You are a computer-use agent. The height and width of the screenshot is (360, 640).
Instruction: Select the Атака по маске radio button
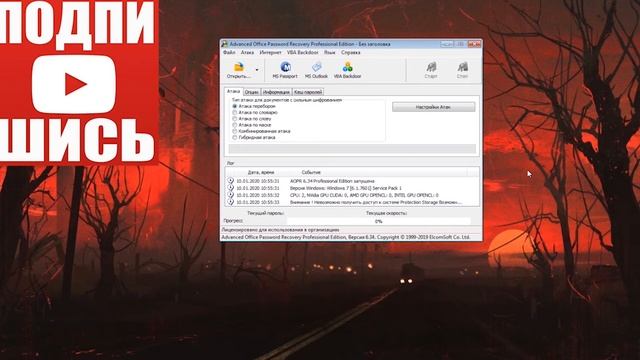(235, 125)
